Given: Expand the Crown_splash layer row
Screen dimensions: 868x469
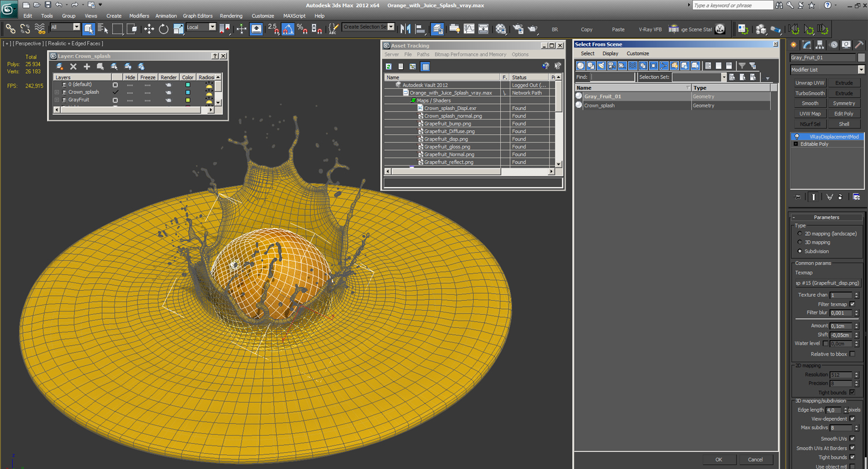Looking at the screenshot, I should (x=57, y=92).
